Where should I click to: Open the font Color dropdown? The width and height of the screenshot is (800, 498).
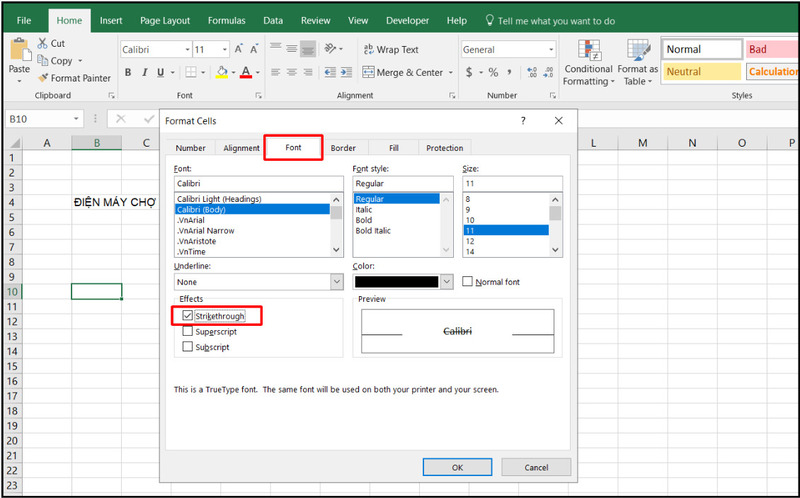(446, 282)
